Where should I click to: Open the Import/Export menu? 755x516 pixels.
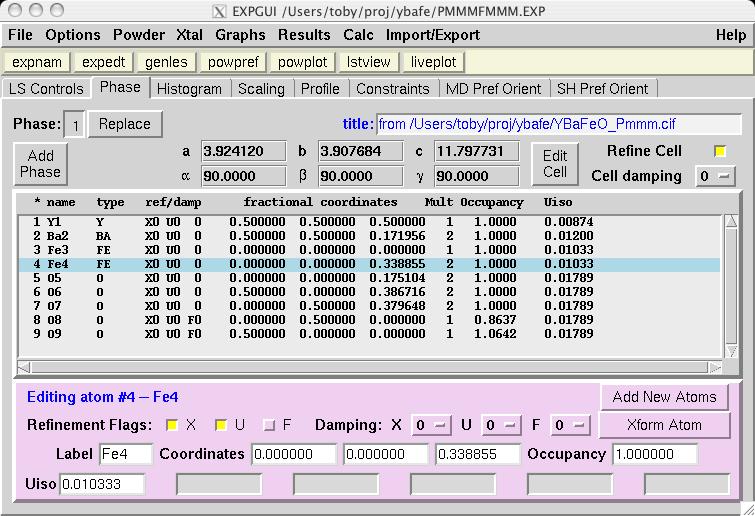(x=432, y=35)
